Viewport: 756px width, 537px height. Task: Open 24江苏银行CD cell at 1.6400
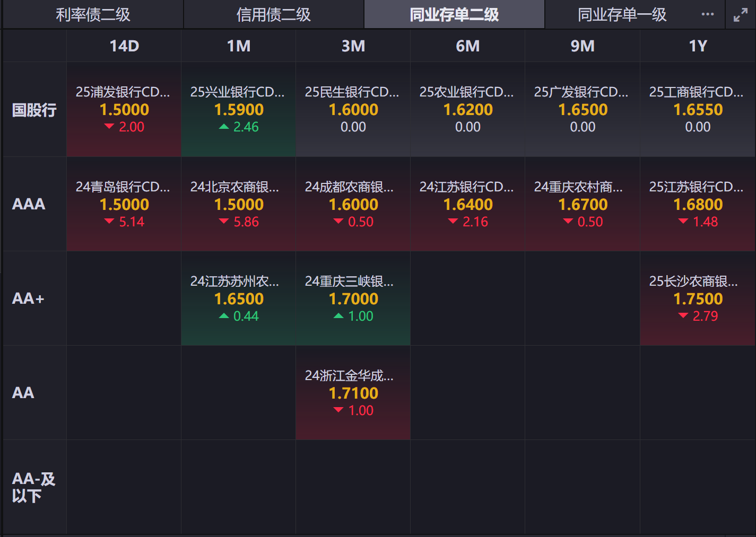[x=468, y=204]
